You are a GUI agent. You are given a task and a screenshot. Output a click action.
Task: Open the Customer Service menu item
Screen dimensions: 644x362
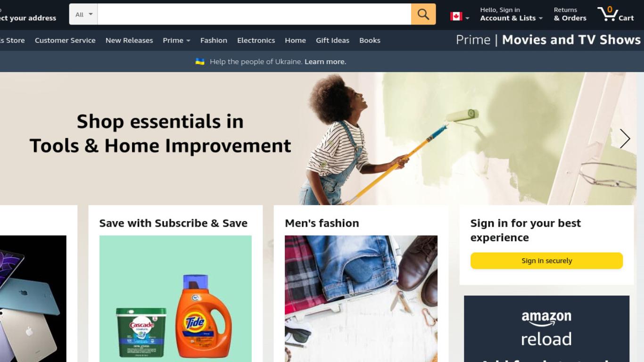click(65, 41)
